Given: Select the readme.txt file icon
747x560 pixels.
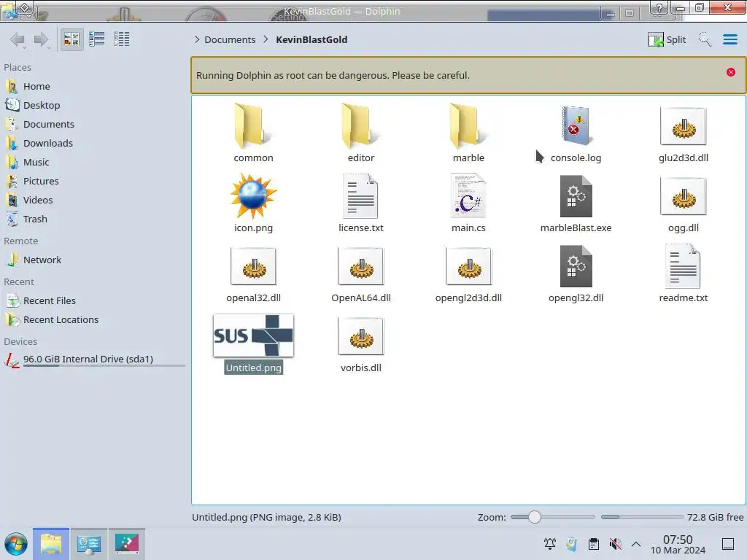Looking at the screenshot, I should point(683,266).
